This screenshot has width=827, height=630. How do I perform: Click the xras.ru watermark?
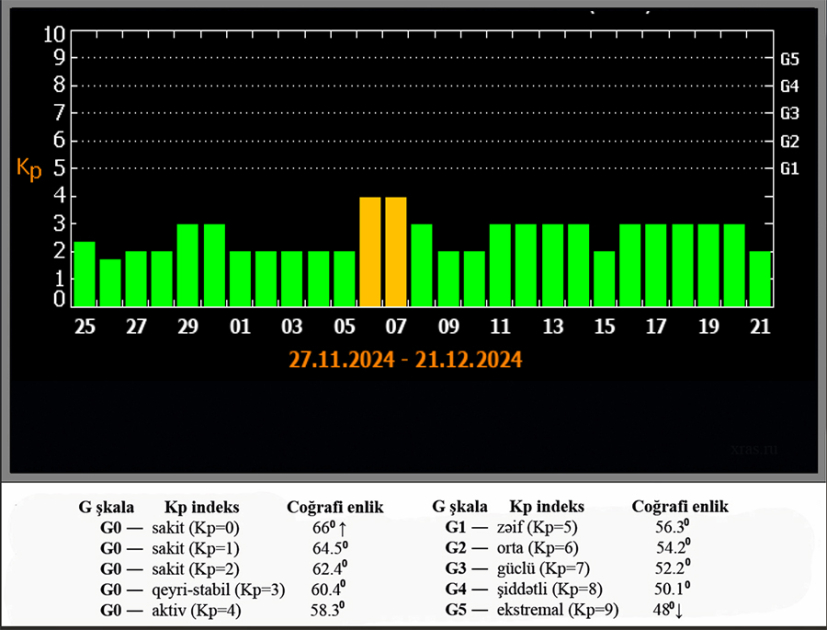752,450
